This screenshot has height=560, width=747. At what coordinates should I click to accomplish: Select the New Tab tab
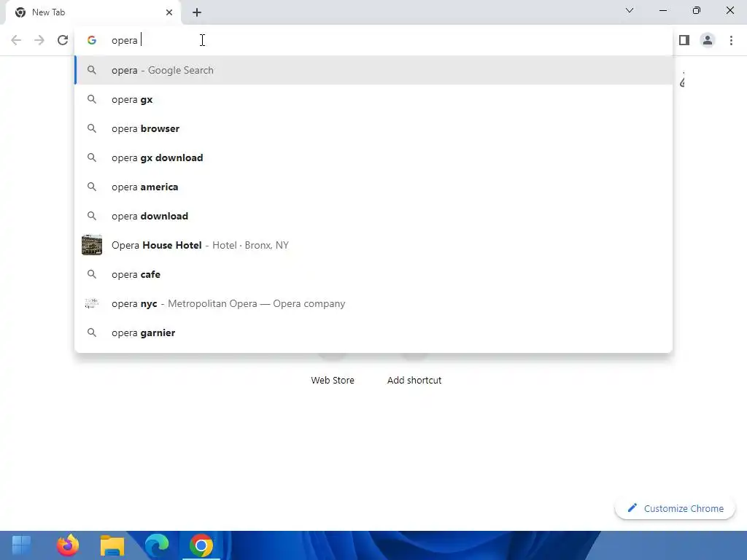(93, 12)
